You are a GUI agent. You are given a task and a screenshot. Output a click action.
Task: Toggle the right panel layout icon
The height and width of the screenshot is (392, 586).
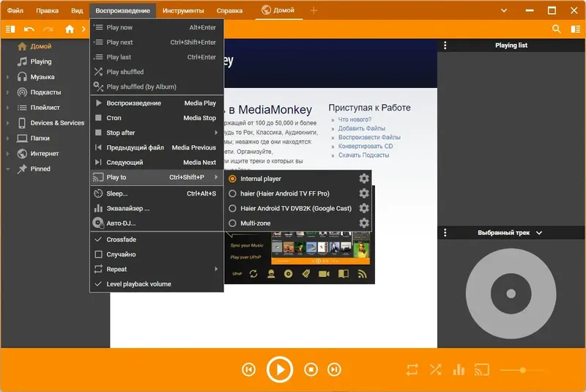(x=576, y=29)
